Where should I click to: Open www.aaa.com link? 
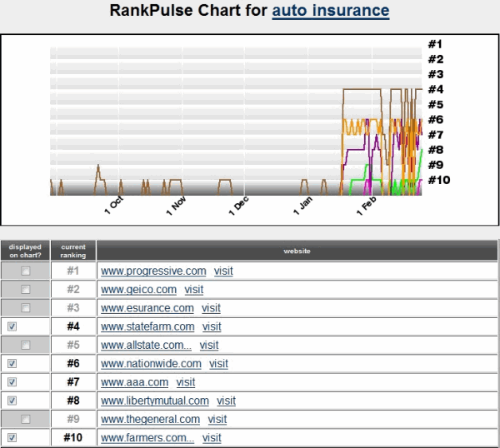tap(134, 382)
